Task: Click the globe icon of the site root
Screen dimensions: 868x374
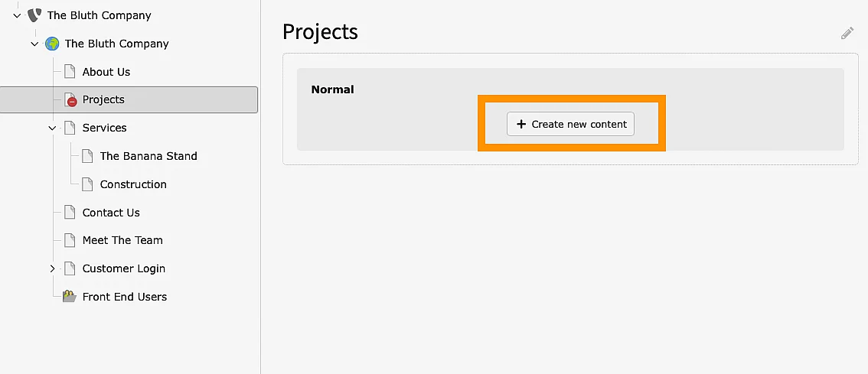Action: (52, 44)
